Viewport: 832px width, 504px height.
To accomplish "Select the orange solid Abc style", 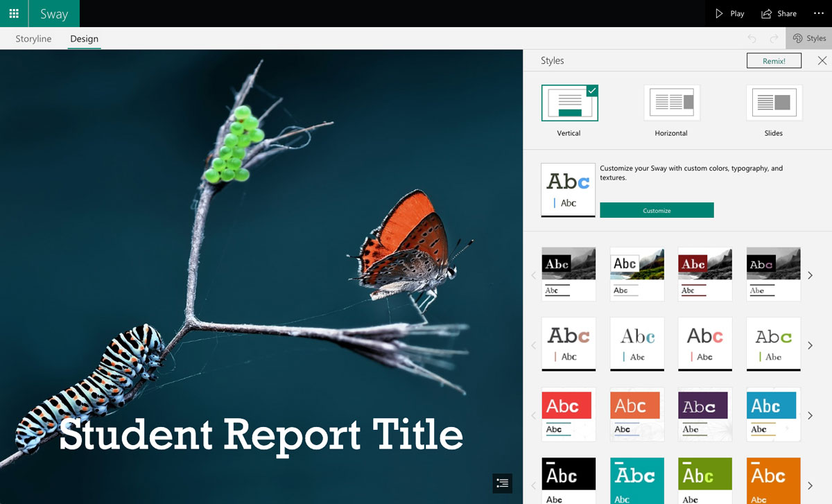I will click(774, 480).
